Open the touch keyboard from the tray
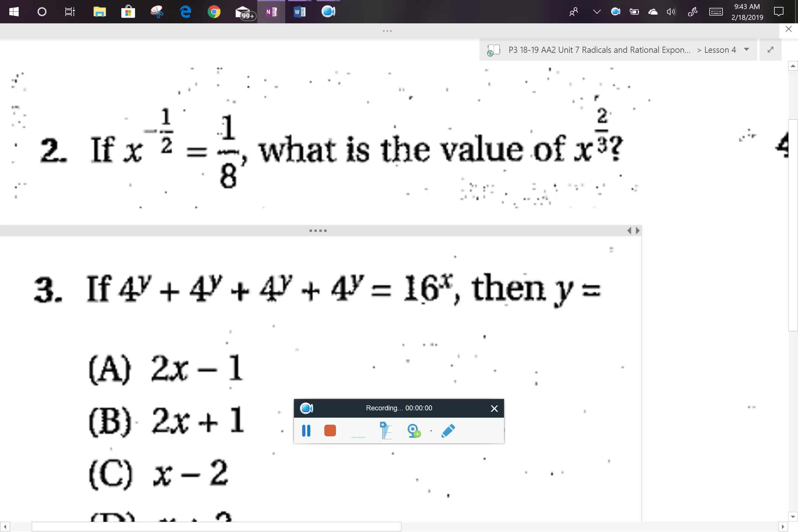Image resolution: width=798 pixels, height=532 pixels. 716,12
